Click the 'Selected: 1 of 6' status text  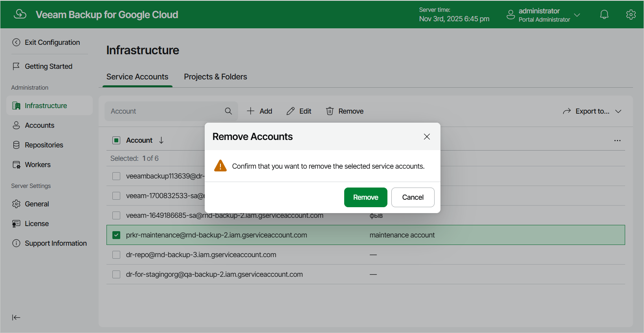pos(134,158)
